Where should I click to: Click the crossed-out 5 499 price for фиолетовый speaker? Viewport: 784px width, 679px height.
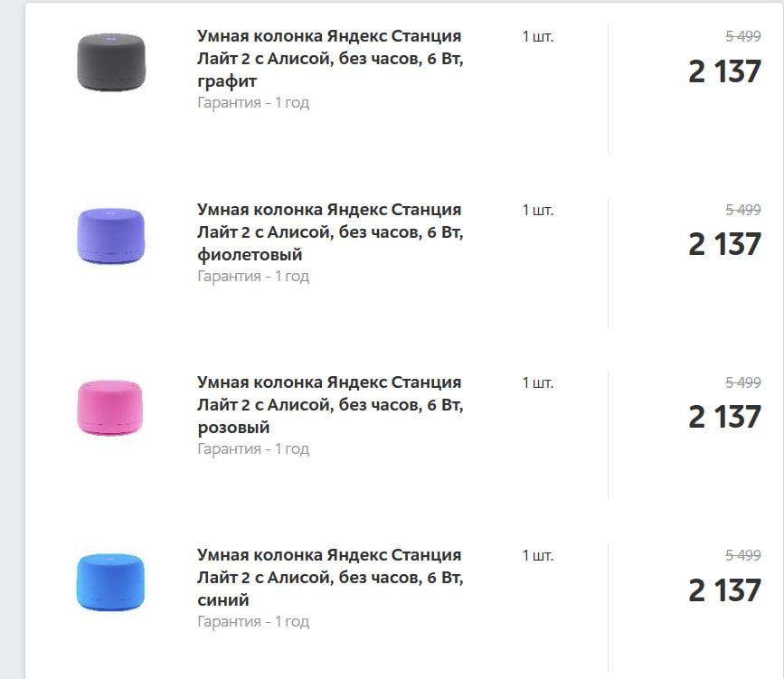pos(743,210)
